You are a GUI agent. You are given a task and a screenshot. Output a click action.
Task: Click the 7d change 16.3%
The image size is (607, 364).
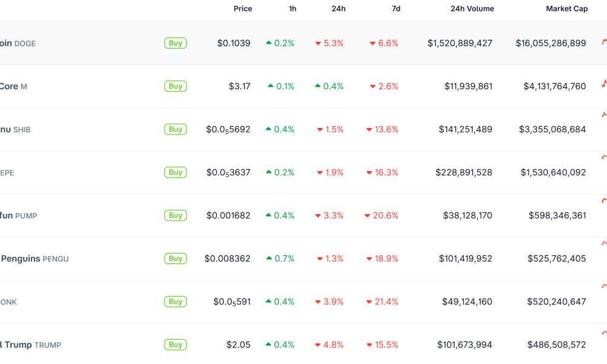pos(382,172)
